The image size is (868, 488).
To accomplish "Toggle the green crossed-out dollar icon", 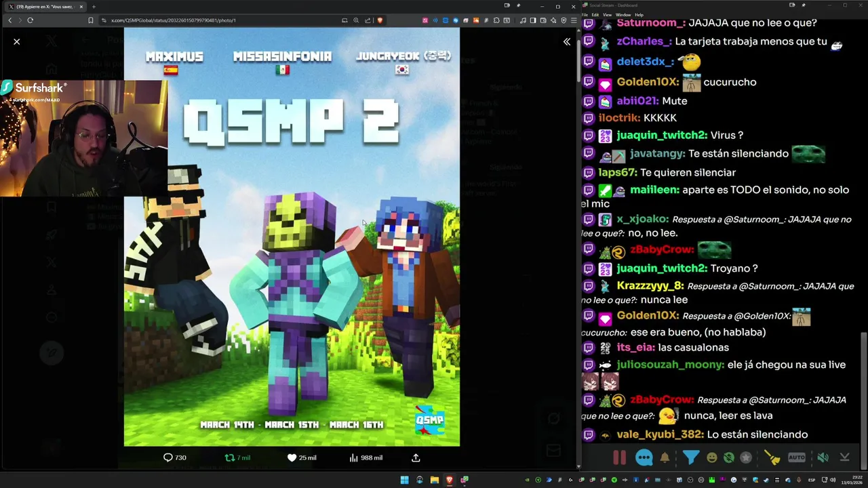I will [728, 457].
